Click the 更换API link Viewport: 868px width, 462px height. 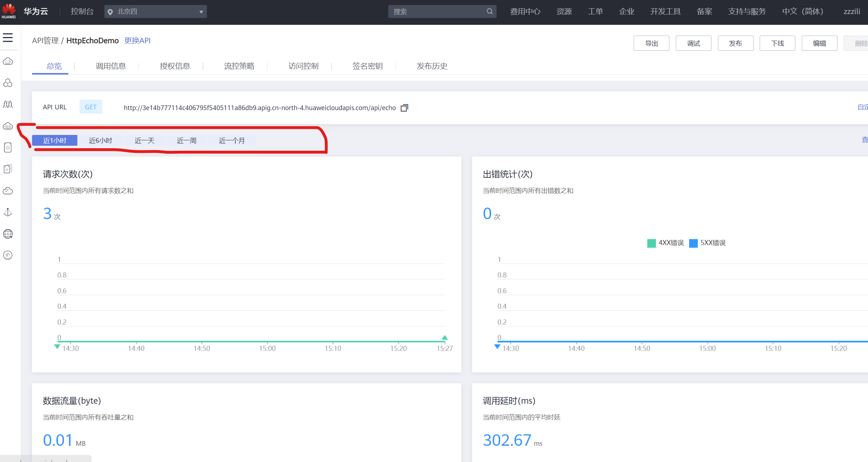click(137, 41)
